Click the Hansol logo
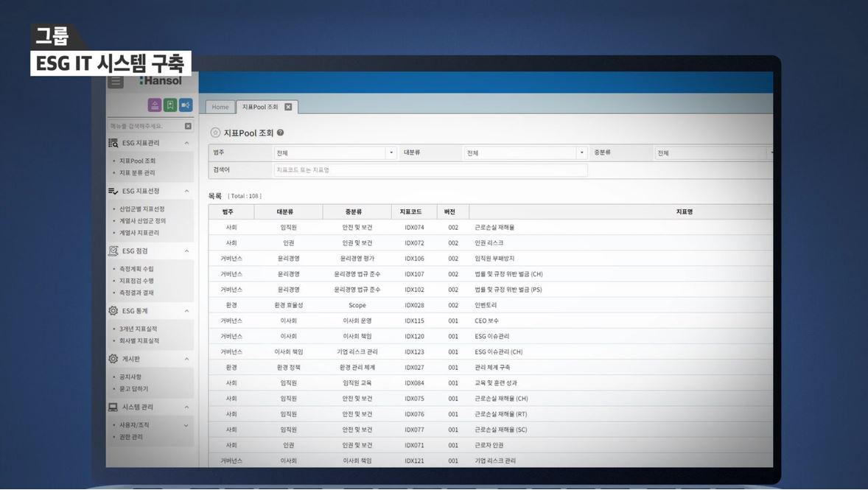The image size is (868, 490). 161,81
